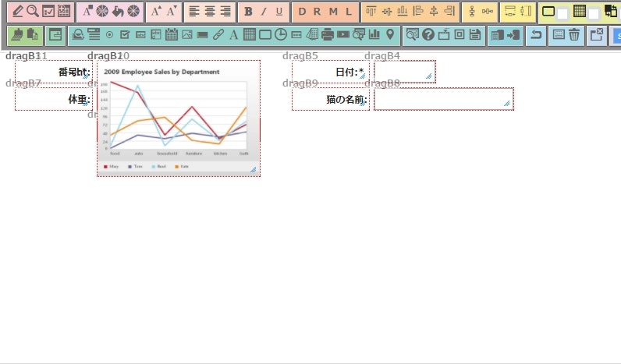
Task: Insert a table grid element
Action: click(250, 35)
